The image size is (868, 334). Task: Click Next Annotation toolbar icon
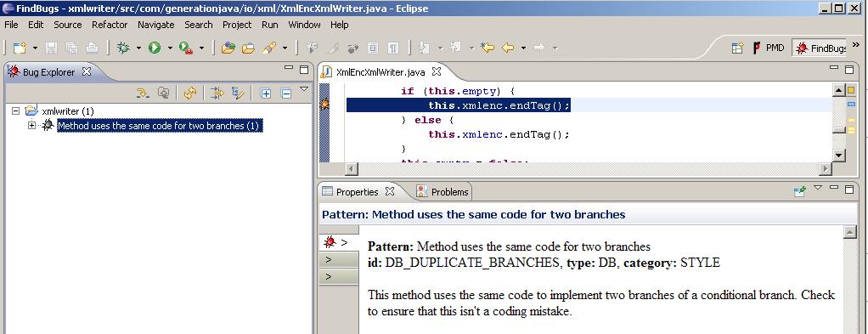coord(424,48)
